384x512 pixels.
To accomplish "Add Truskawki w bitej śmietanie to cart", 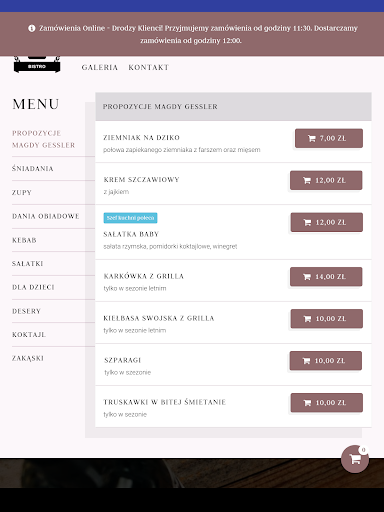I will point(327,403).
